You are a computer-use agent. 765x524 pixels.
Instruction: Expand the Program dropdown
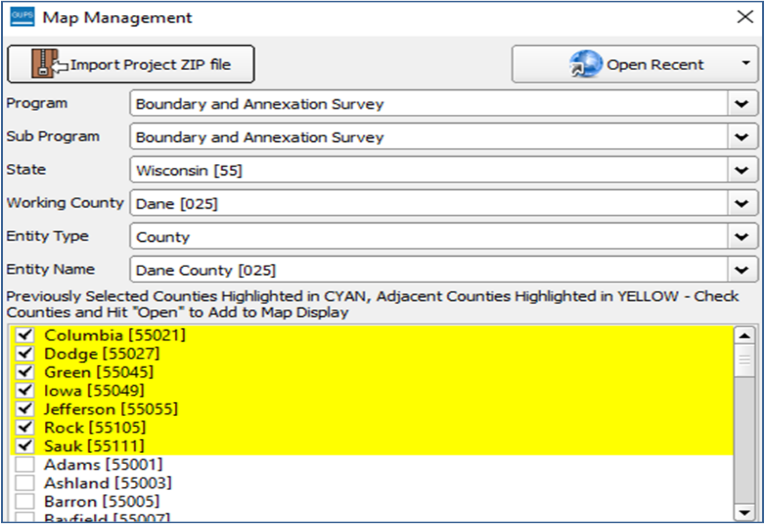tap(741, 103)
